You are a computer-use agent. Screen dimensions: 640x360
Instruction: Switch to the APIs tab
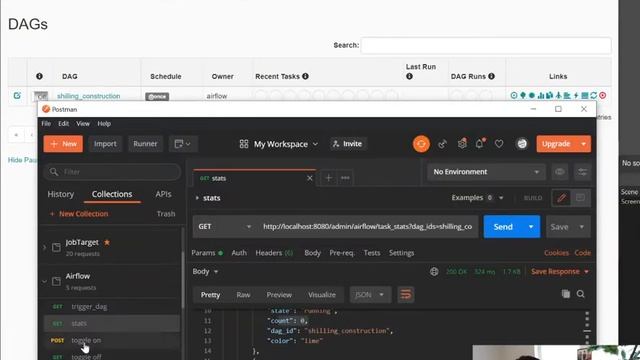[163, 194]
